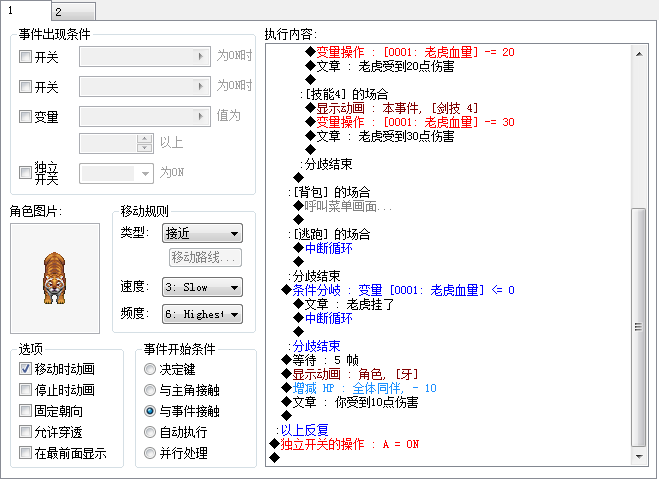Image resolution: width=659 pixels, height=480 pixels.
Task: Select event page tab 1
Action: point(26,10)
